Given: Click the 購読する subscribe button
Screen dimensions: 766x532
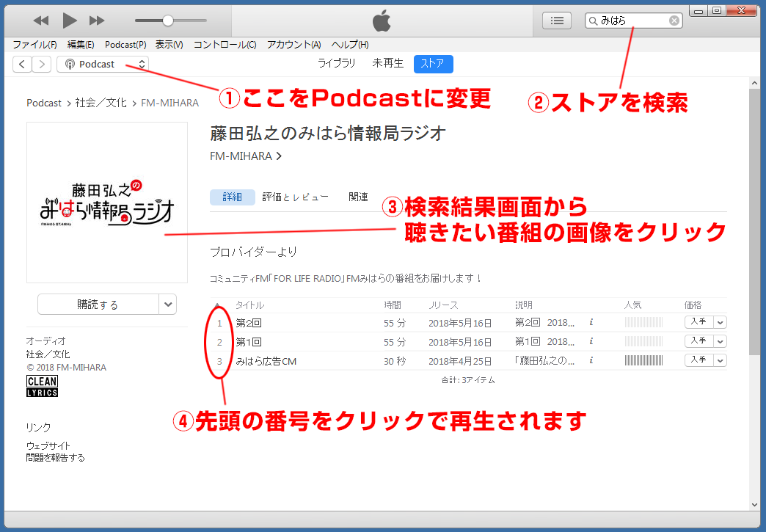Looking at the screenshot, I should (x=99, y=304).
